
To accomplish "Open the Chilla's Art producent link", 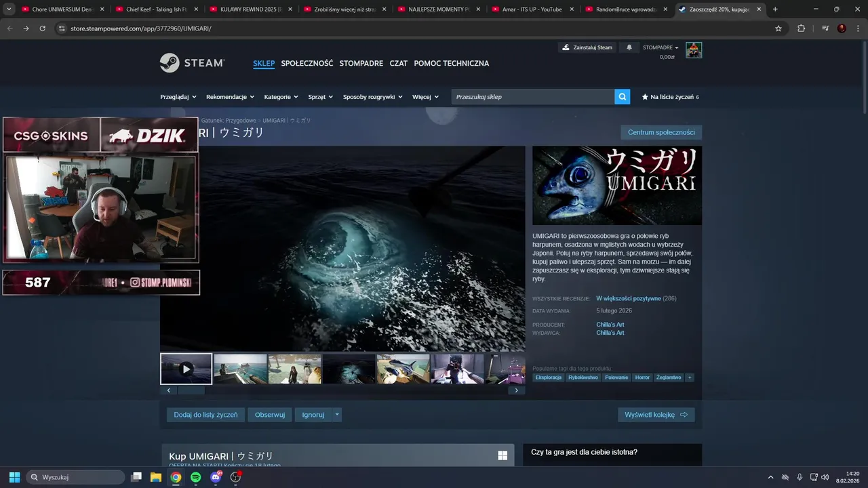I will coord(610,325).
